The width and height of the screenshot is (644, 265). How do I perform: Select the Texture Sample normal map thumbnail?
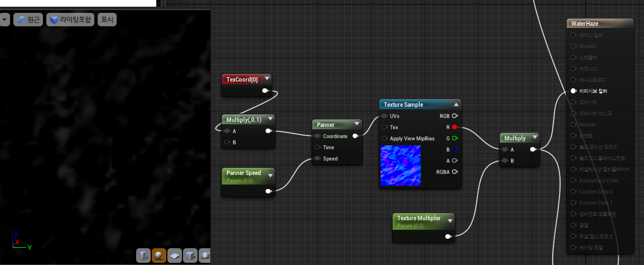click(401, 165)
